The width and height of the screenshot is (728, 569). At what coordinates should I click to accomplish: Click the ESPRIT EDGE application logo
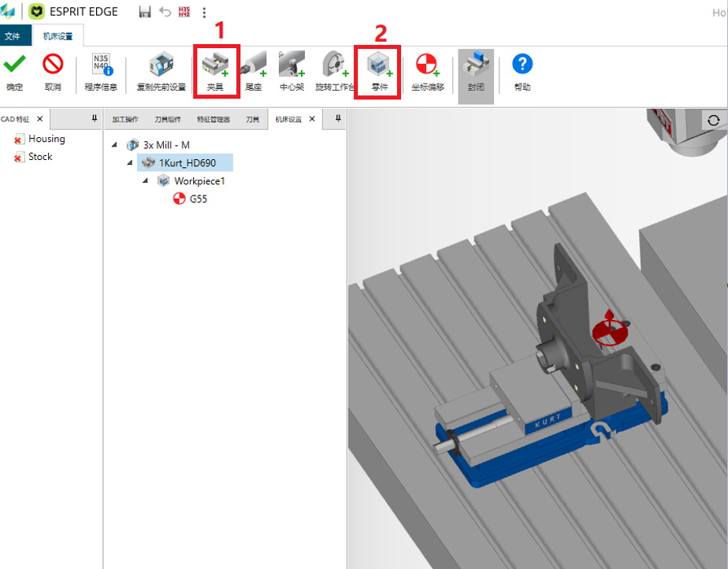click(x=37, y=12)
